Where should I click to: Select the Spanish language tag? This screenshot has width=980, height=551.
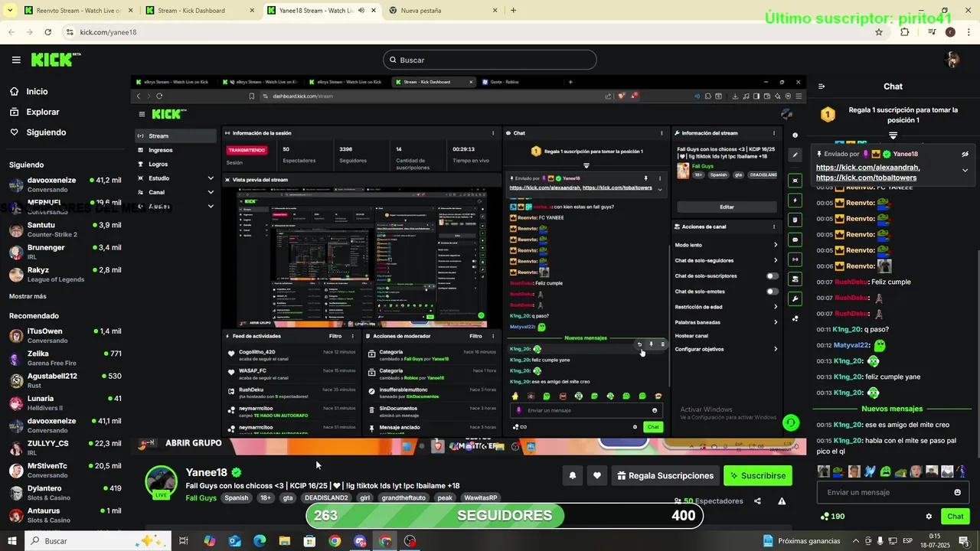click(x=237, y=497)
